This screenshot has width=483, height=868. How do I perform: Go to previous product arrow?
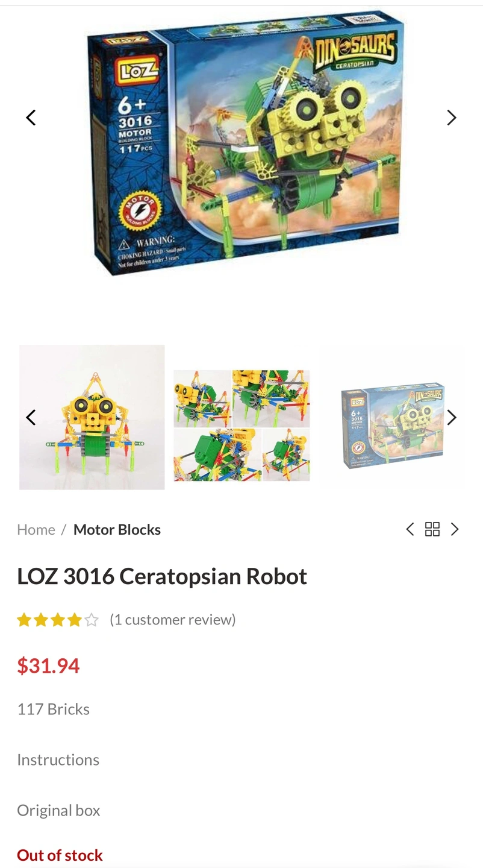point(410,529)
